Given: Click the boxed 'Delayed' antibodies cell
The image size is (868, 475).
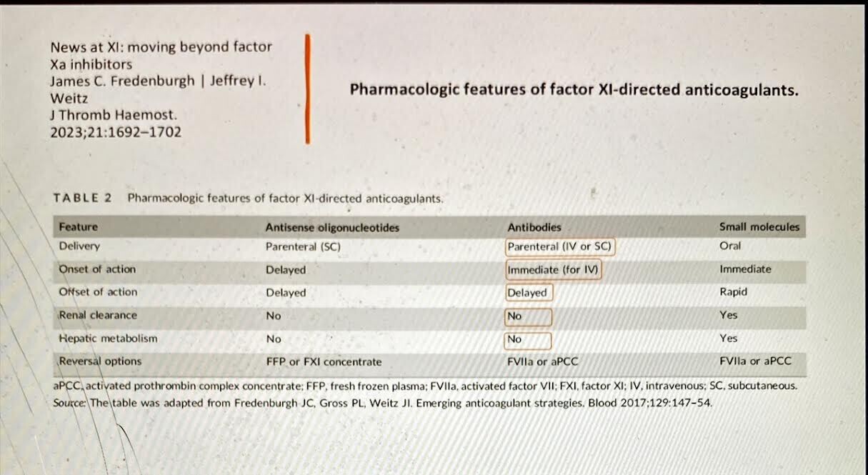Looking at the screenshot, I should pos(529,293).
